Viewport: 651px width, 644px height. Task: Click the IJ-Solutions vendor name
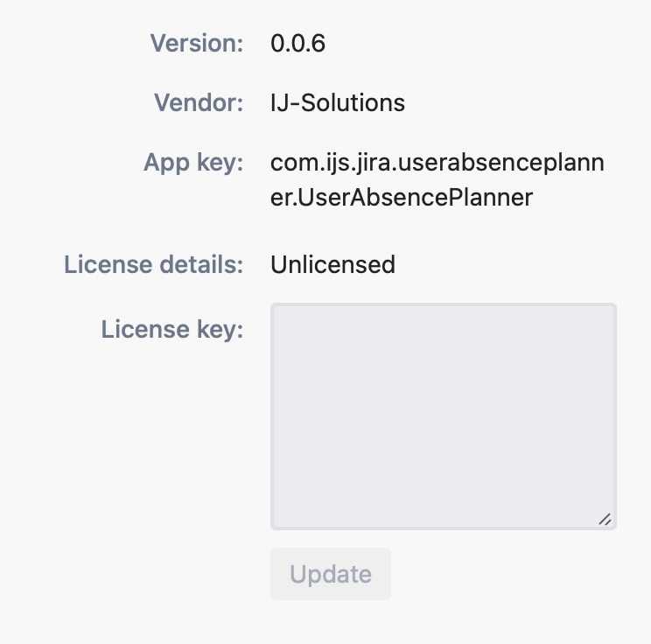point(338,102)
